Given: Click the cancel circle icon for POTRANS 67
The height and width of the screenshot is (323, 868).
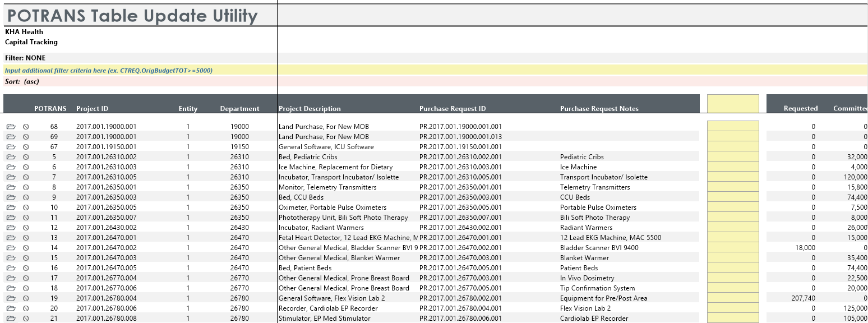Looking at the screenshot, I should point(26,147).
